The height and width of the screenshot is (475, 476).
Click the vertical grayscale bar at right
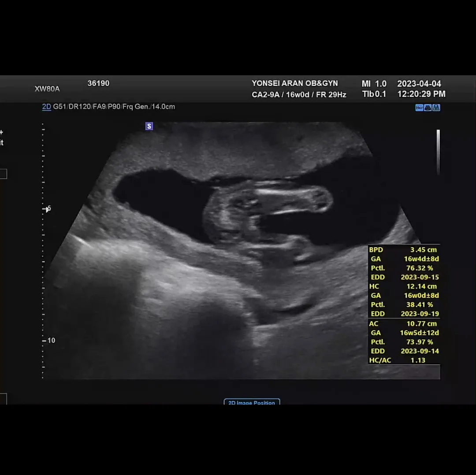[x=438, y=152]
